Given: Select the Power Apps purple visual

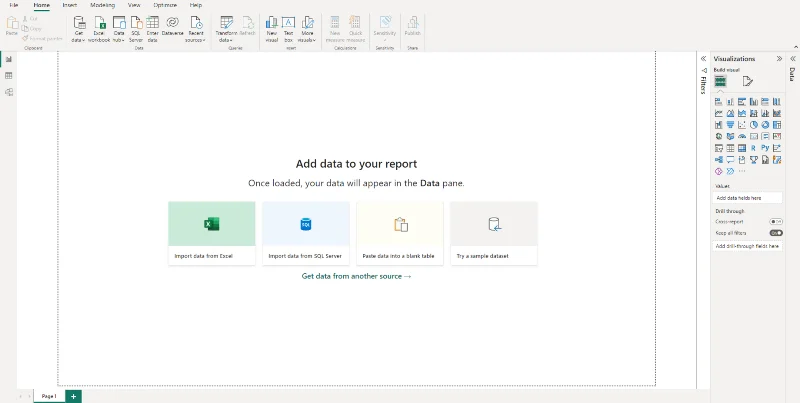Looking at the screenshot, I should click(x=718, y=171).
